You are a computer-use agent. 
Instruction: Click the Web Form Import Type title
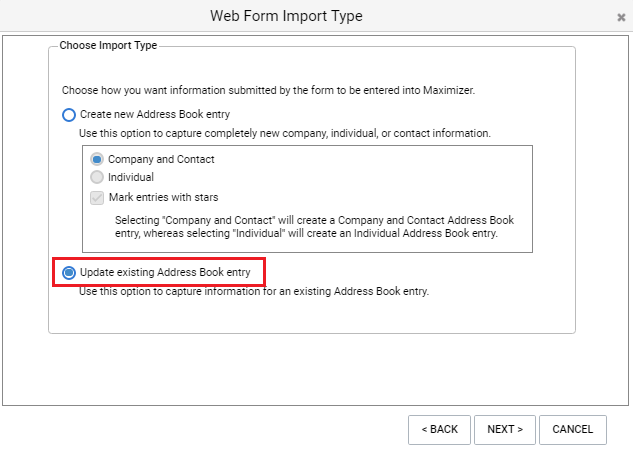(x=286, y=16)
